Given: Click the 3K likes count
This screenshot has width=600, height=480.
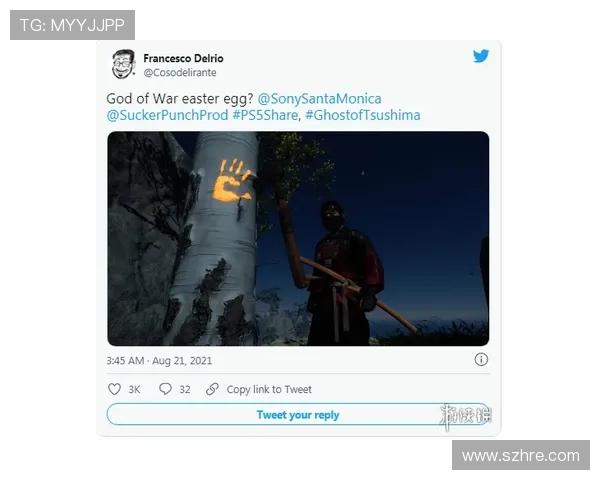Looking at the screenshot, I should click(x=134, y=390).
